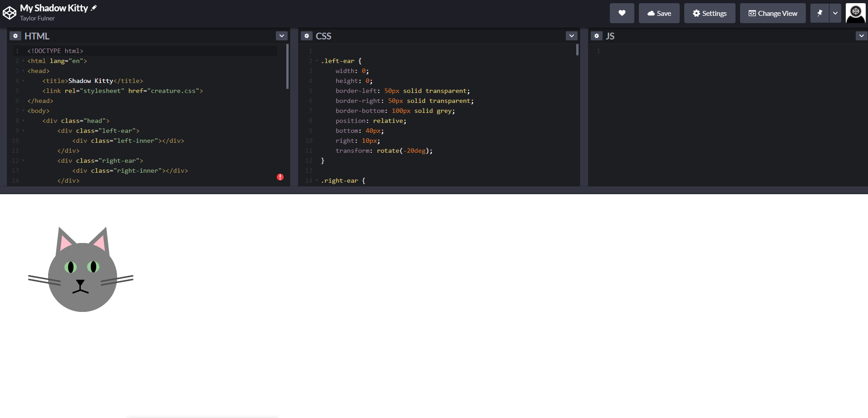Click the DOCTYPE line in HTML
Image resolution: width=868 pixels, height=418 pixels.
[55, 51]
